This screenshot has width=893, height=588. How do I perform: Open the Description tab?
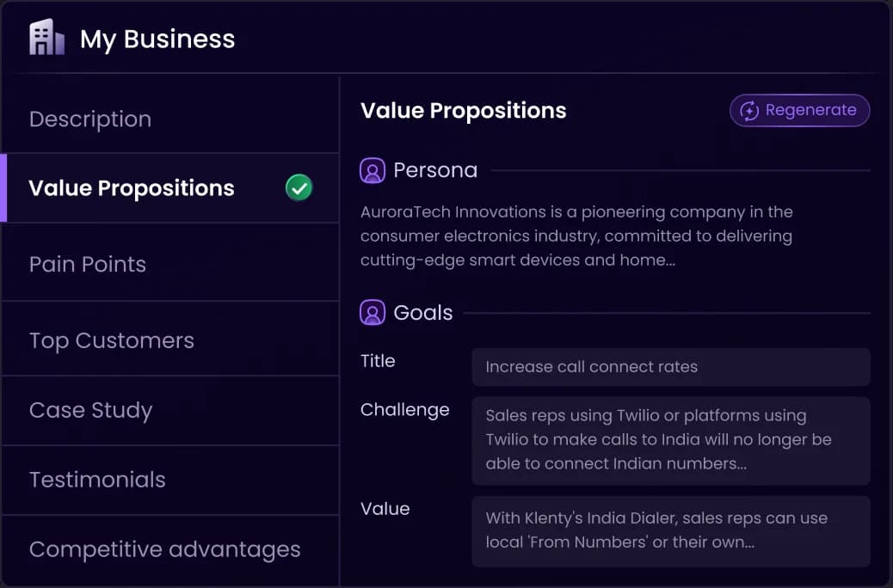[x=169, y=119]
